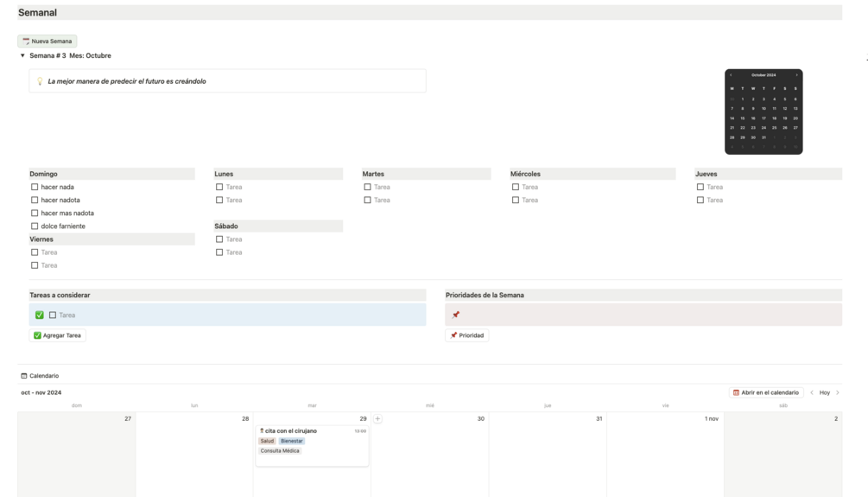This screenshot has height=497, width=868.
Task: Open the 'cita con el cirujano' event card
Action: point(312,446)
